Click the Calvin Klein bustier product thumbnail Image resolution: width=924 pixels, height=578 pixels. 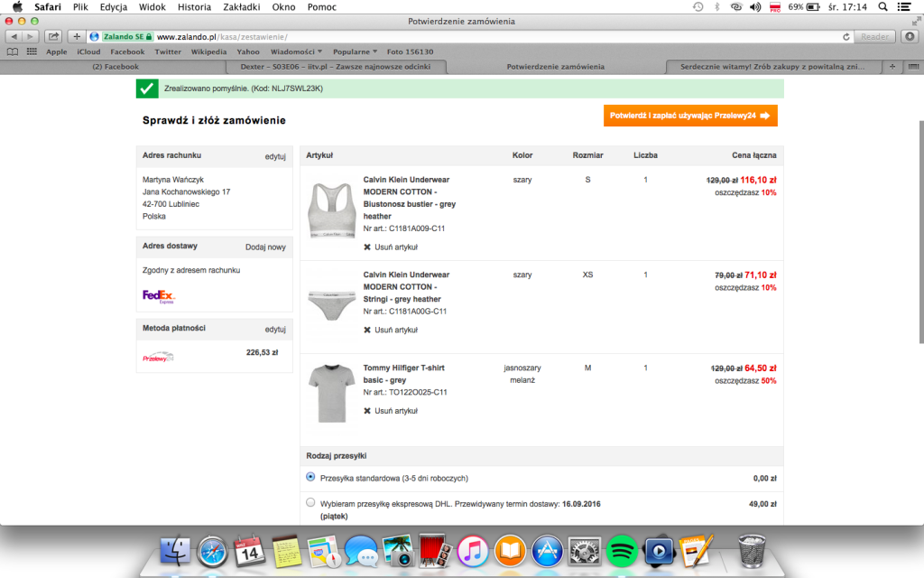coord(331,211)
